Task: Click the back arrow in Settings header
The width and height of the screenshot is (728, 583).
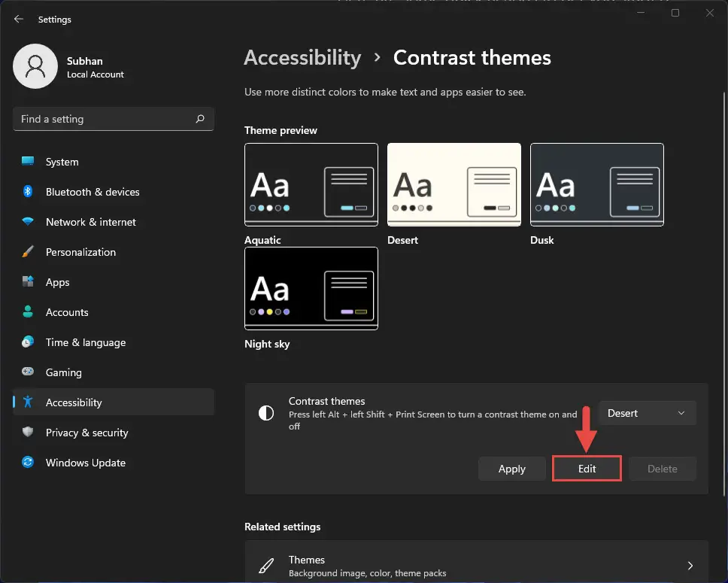Action: click(19, 19)
